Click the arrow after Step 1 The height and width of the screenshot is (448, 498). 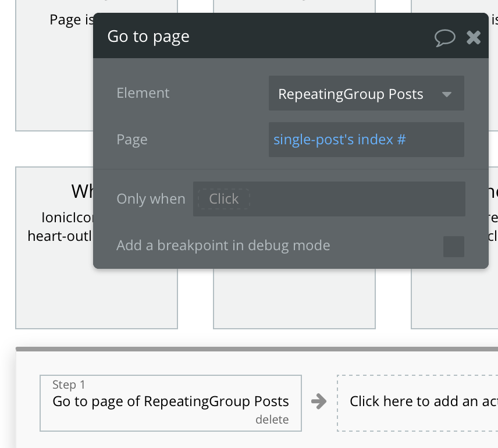click(x=319, y=401)
